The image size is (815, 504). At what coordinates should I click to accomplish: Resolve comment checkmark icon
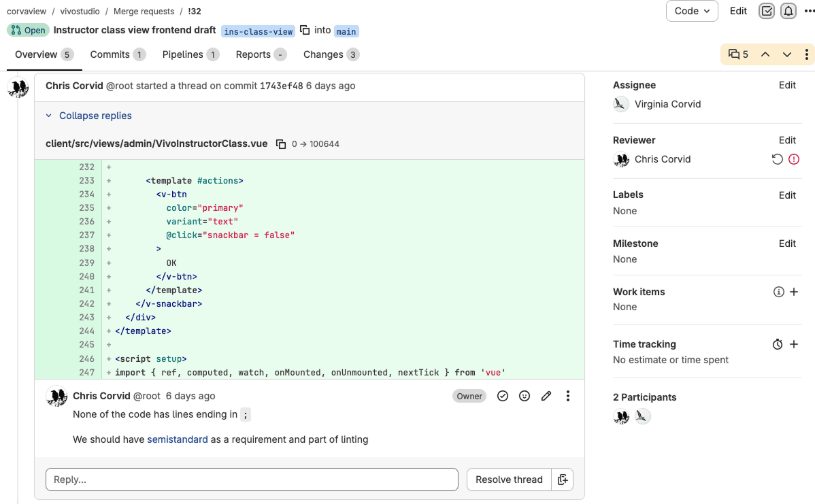click(503, 396)
